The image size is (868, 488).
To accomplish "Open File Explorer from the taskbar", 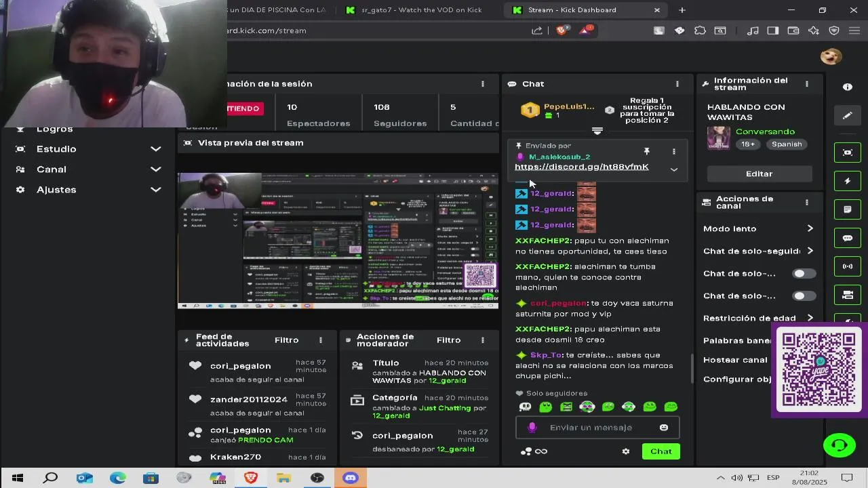I will coord(284,478).
